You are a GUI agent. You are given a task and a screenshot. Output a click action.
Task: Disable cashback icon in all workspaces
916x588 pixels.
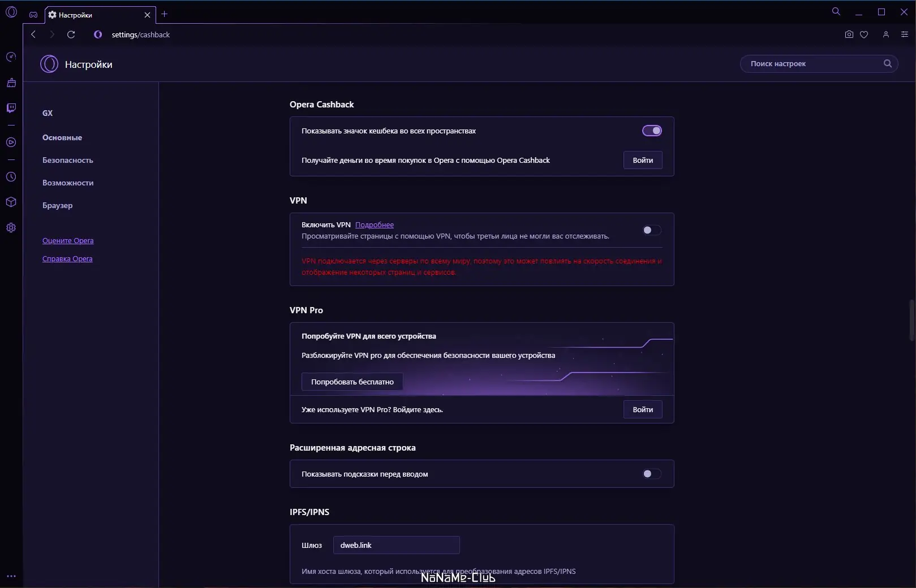pyautogui.click(x=652, y=131)
